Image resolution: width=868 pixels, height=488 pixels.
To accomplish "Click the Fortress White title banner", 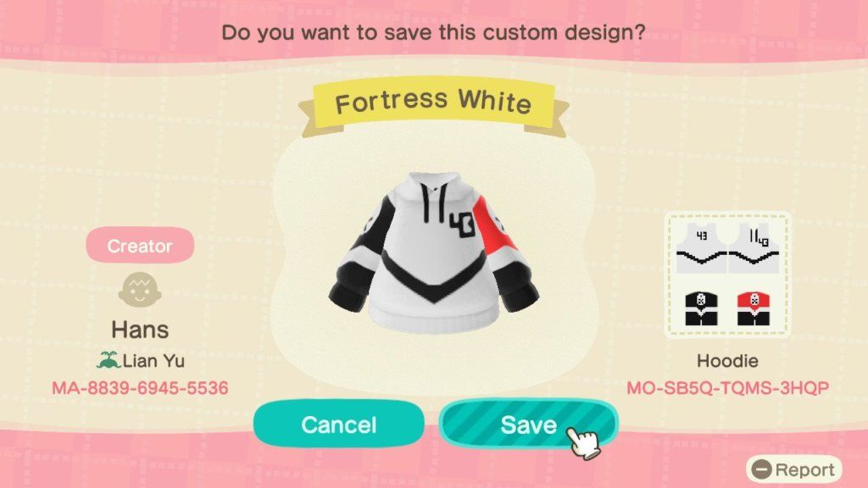I will 433,103.
